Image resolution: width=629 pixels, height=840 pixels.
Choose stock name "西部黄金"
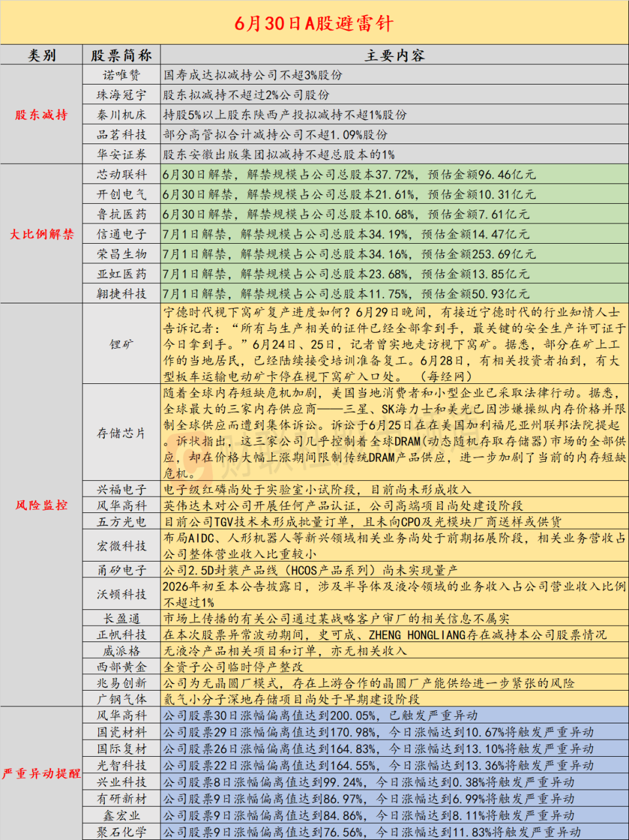pos(122,667)
